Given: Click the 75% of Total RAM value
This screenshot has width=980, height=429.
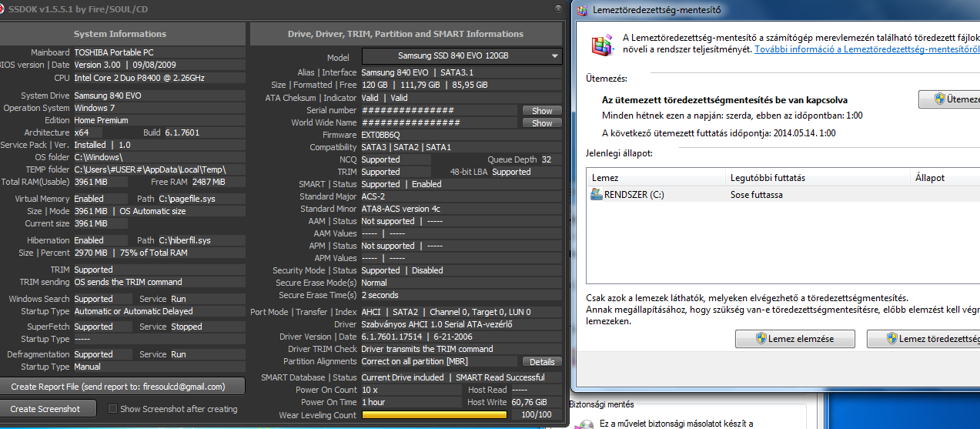Looking at the screenshot, I should (153, 253).
